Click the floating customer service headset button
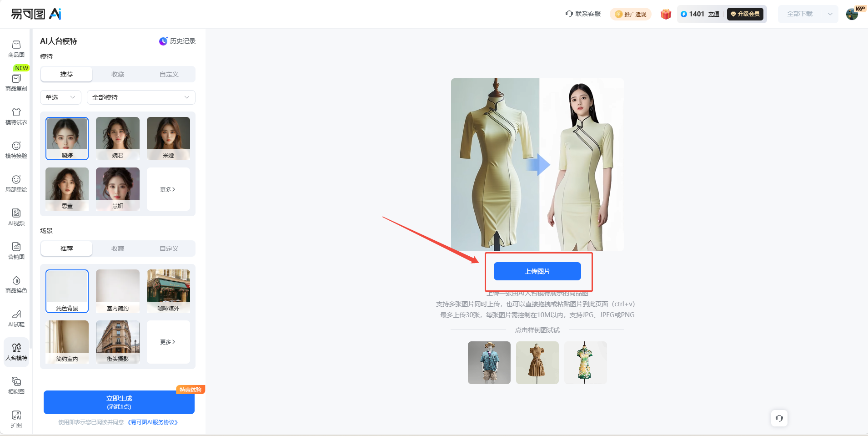Viewport: 868px width, 436px height. point(779,418)
